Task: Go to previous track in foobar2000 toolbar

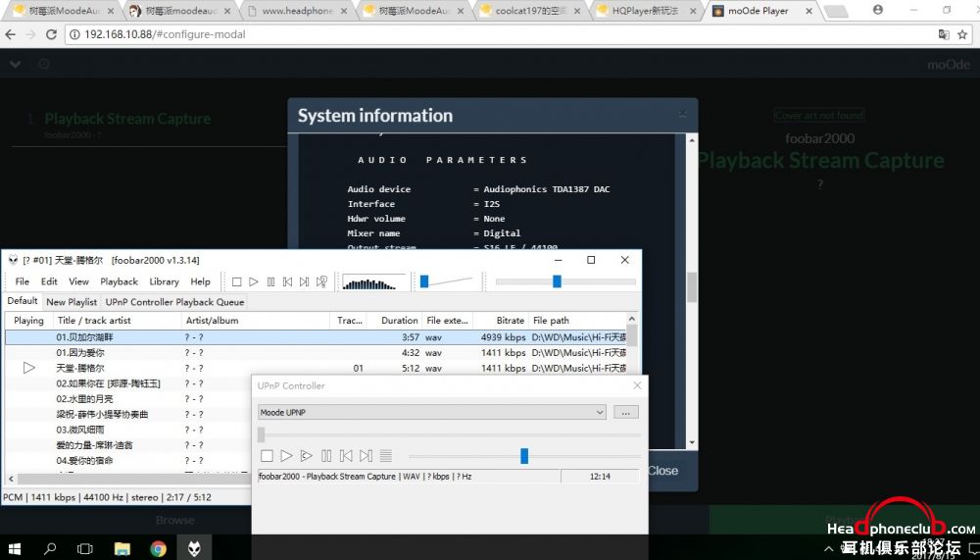Action: pos(287,282)
